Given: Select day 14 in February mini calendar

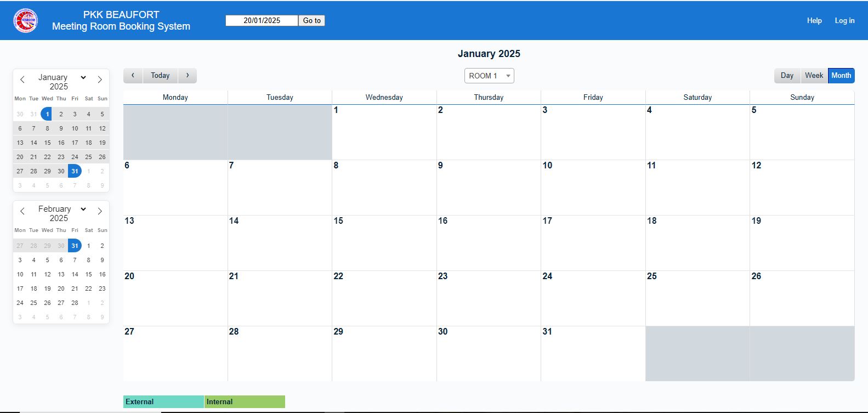Looking at the screenshot, I should pos(75,274).
